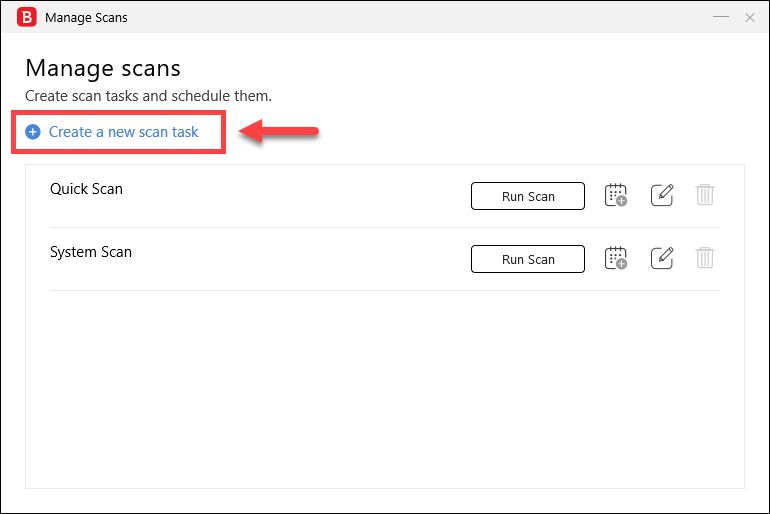Click the trash icon in Quick Scan row
The image size is (770, 514).
tap(705, 195)
